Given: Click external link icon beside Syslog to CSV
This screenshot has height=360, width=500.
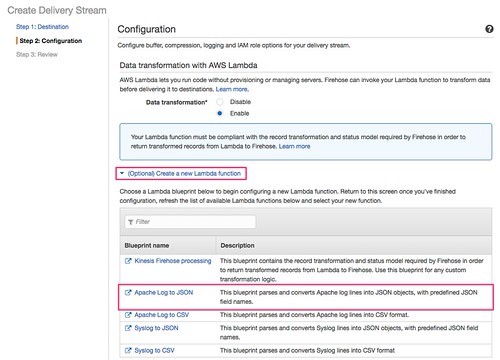Looking at the screenshot, I should click(128, 350).
